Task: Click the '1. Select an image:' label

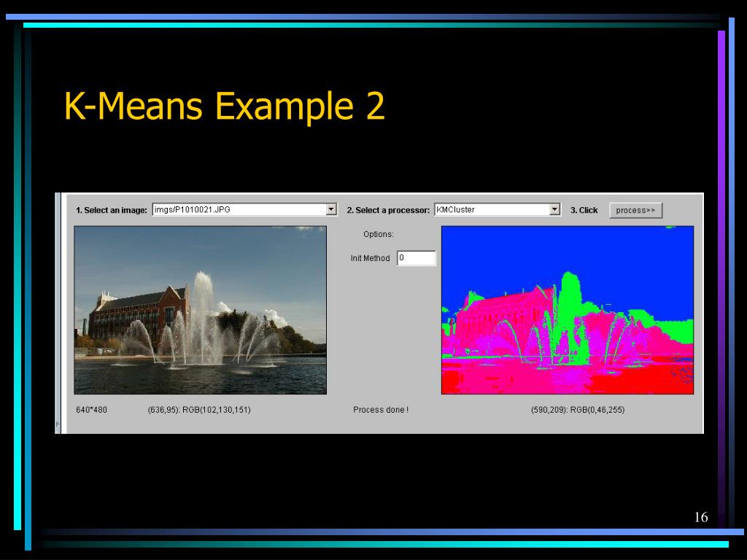Action: (112, 210)
